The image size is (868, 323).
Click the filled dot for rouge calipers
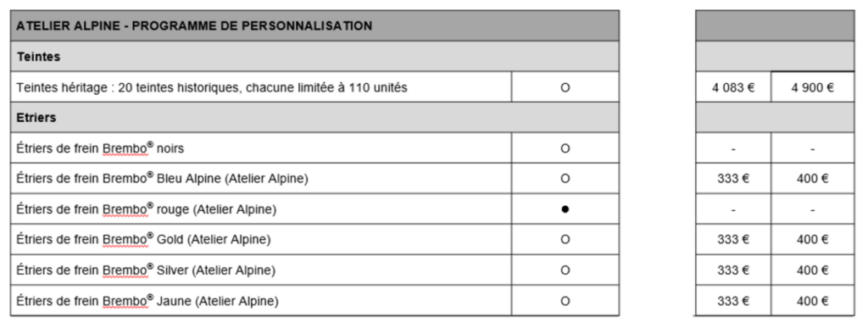point(565,209)
